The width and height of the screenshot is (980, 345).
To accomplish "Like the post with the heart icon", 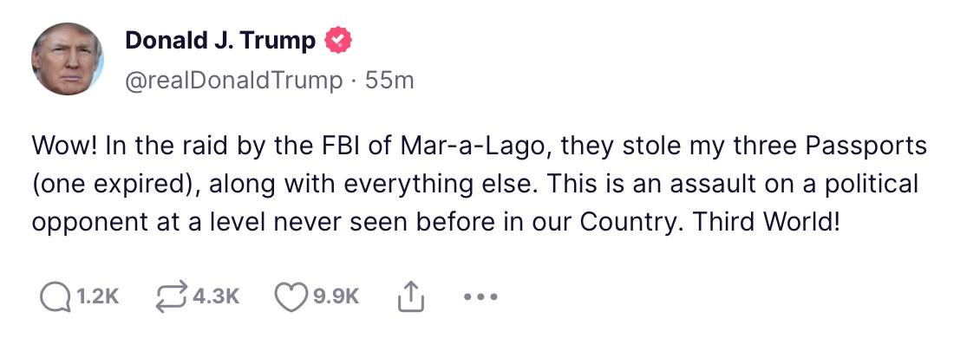I will [291, 296].
